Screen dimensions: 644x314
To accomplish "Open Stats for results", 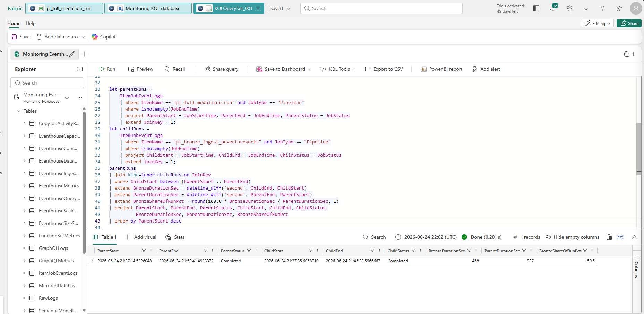I will (175, 237).
